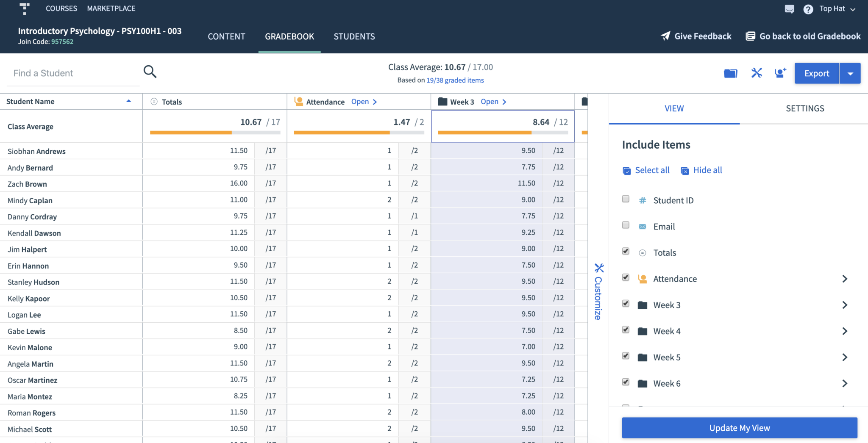Image resolution: width=868 pixels, height=443 pixels.
Task: Click the Totals class average progress bar
Action: (x=215, y=133)
